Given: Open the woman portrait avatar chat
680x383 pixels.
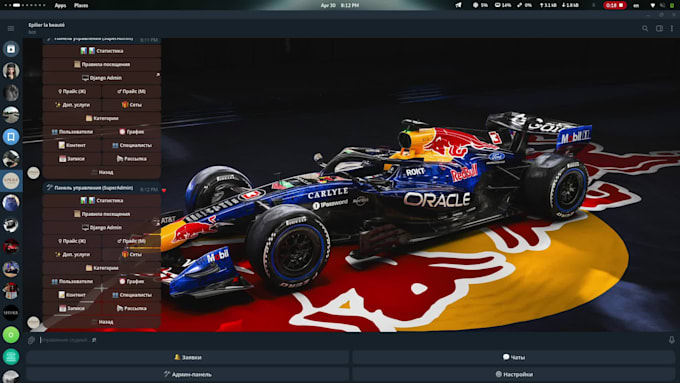Looking at the screenshot, I should (x=11, y=71).
